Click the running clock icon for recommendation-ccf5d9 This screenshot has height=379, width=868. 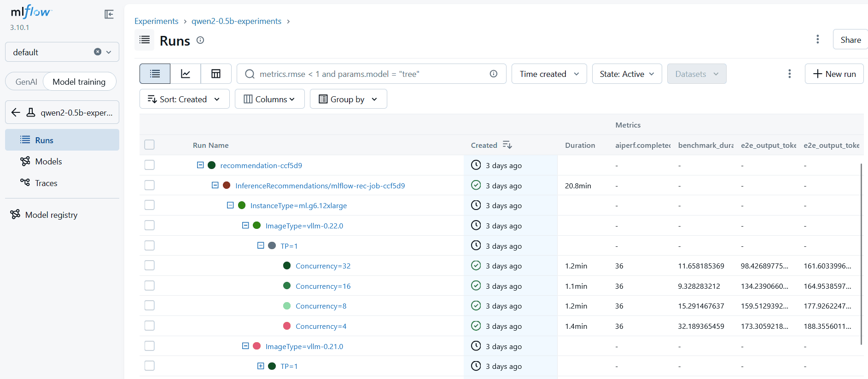click(476, 165)
